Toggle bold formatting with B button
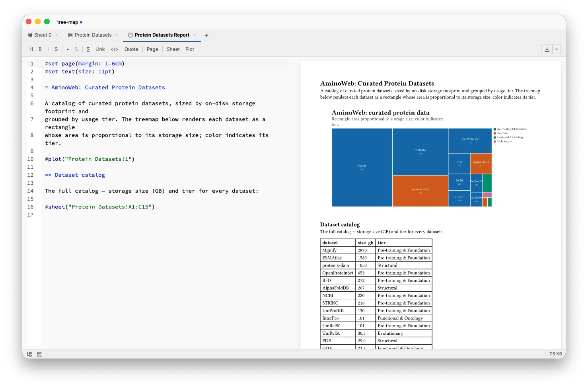 pyautogui.click(x=40, y=49)
